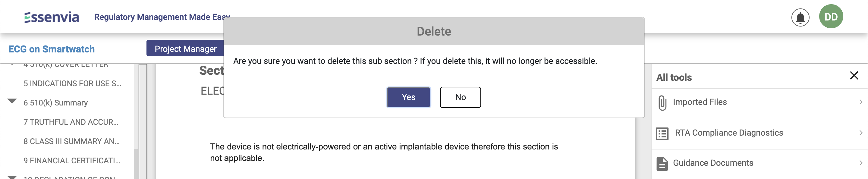Click the notification bell icon
The height and width of the screenshot is (179, 868).
pyautogui.click(x=800, y=17)
